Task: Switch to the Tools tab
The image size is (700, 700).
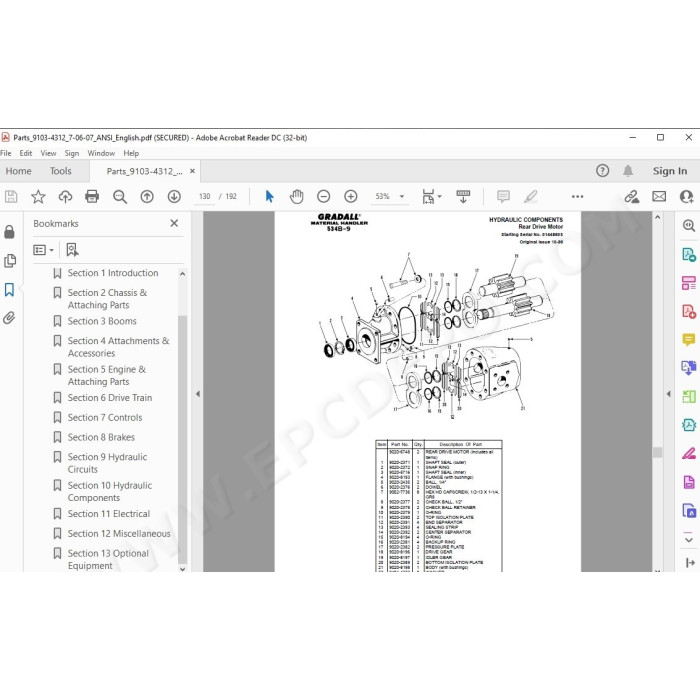Action: [60, 171]
